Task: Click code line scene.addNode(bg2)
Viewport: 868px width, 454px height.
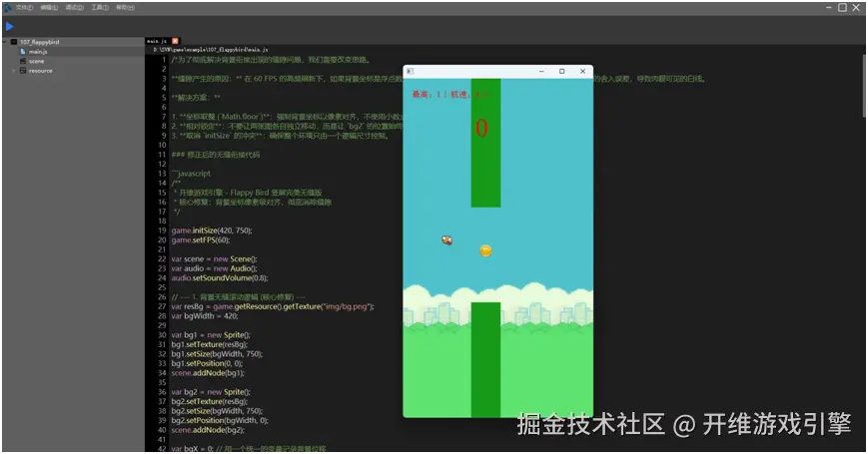Action: click(x=208, y=430)
